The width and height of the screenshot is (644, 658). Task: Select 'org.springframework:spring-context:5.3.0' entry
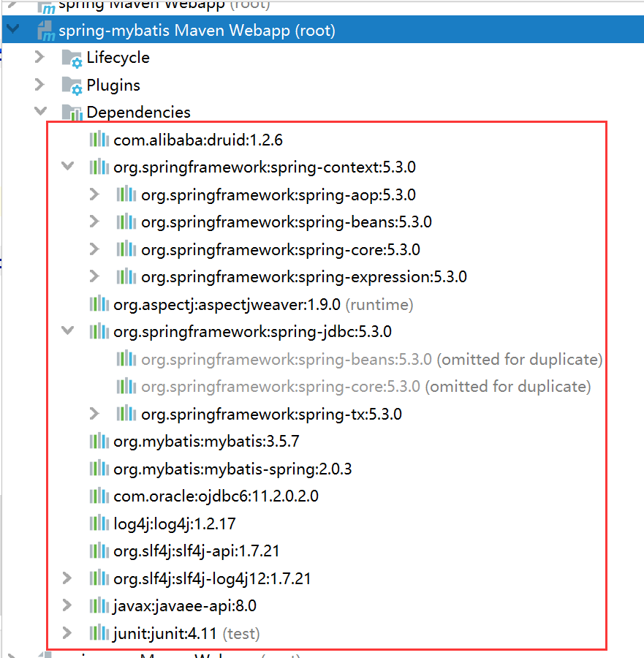(265, 167)
